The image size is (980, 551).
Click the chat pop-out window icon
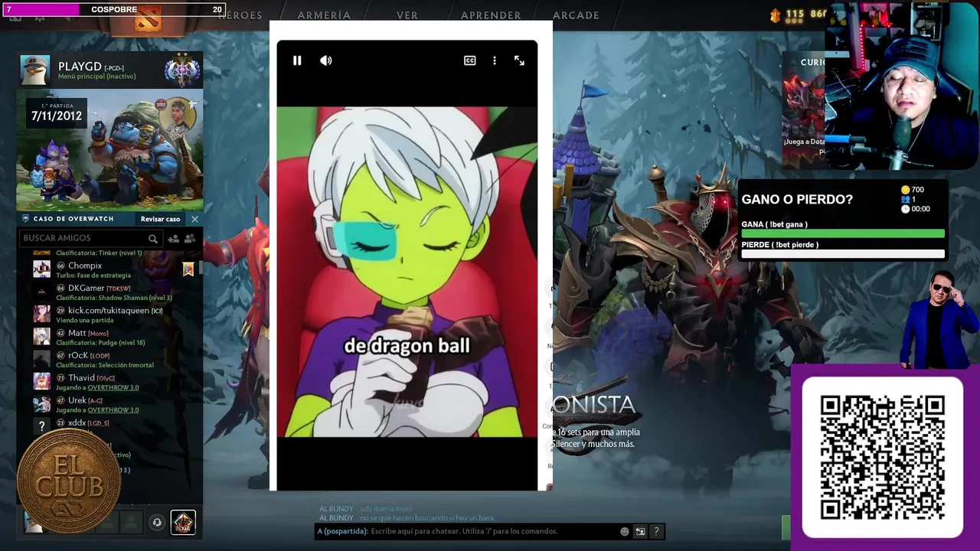point(641,531)
